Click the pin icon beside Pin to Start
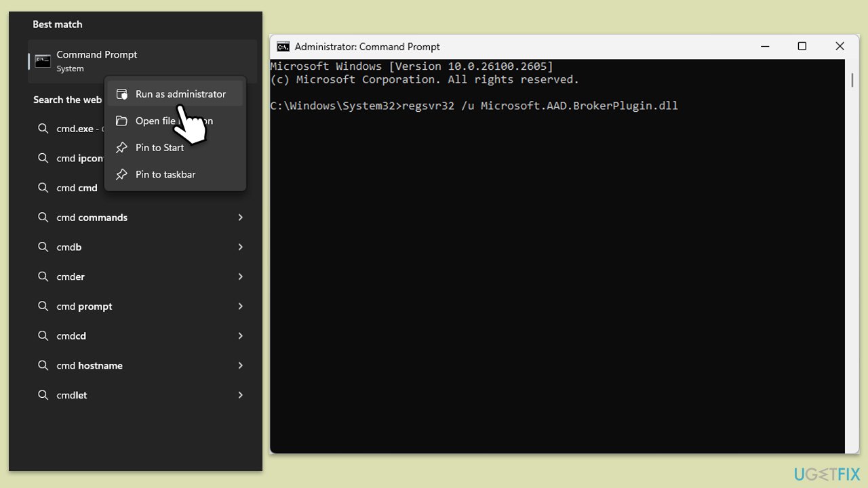 coord(121,148)
